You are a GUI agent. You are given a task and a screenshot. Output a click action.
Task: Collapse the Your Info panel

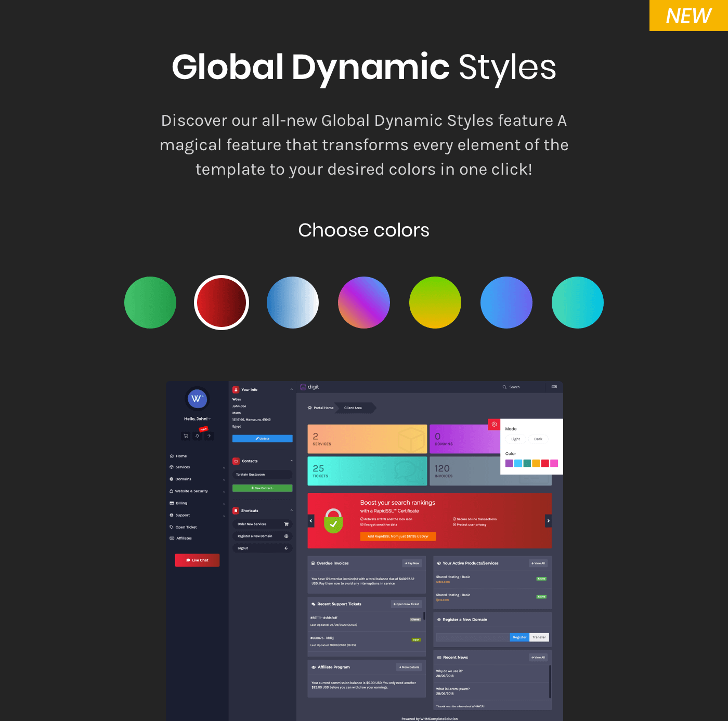pos(292,389)
